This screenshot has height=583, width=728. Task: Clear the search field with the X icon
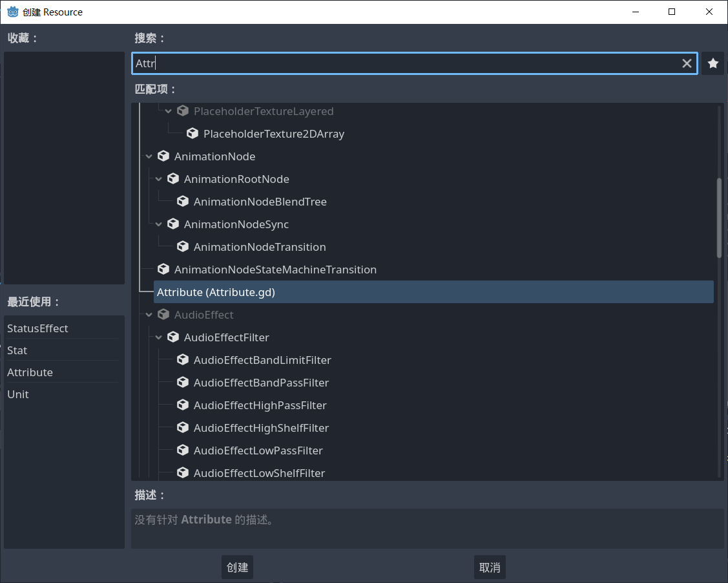point(687,63)
